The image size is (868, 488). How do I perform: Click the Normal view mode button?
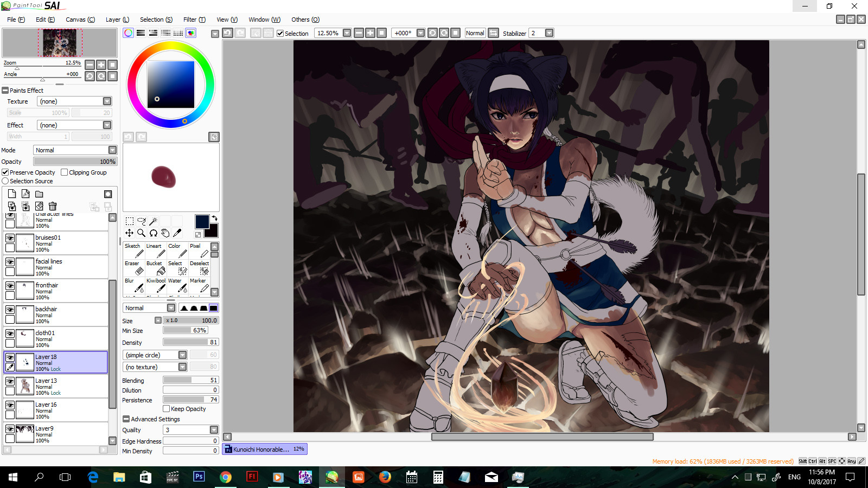475,33
